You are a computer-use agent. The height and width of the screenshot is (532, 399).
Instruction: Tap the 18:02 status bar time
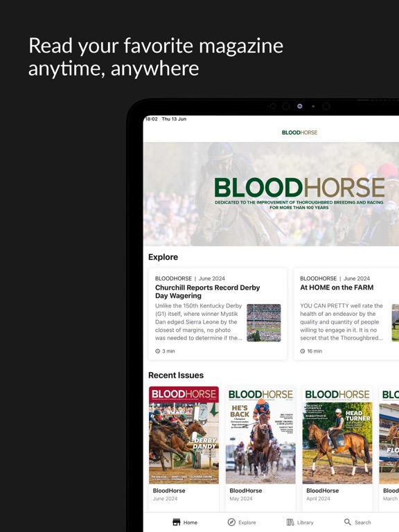click(x=151, y=118)
